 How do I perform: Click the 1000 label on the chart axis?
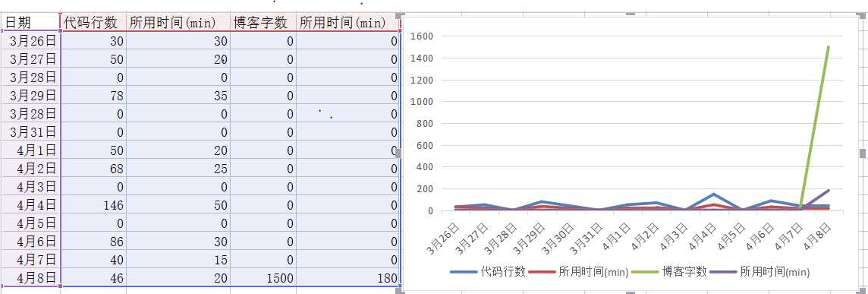point(422,102)
